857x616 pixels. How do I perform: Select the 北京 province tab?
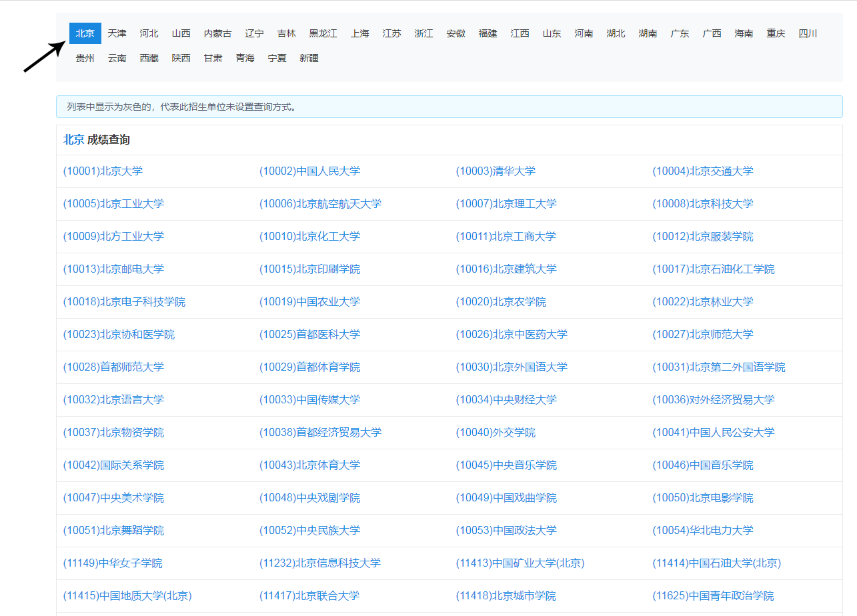[85, 33]
